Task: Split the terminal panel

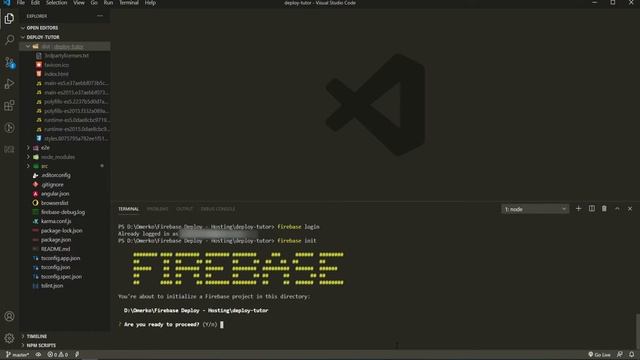Action: click(591, 209)
